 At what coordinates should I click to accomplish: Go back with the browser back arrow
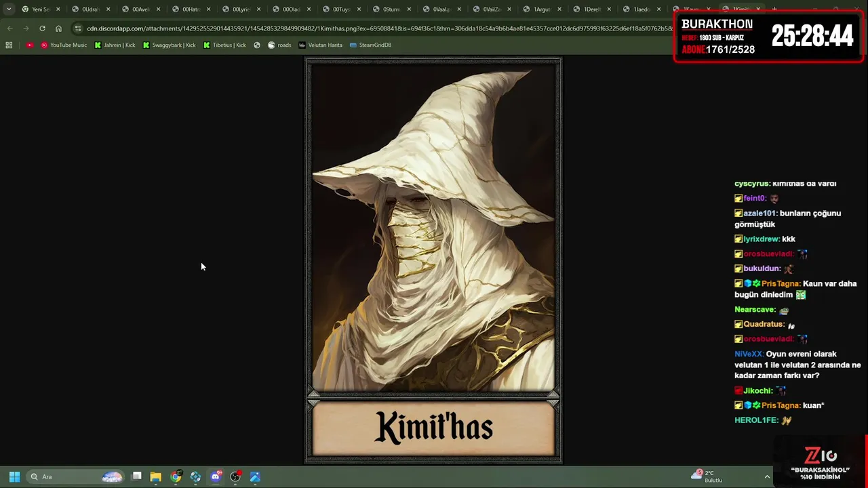pos(9,28)
